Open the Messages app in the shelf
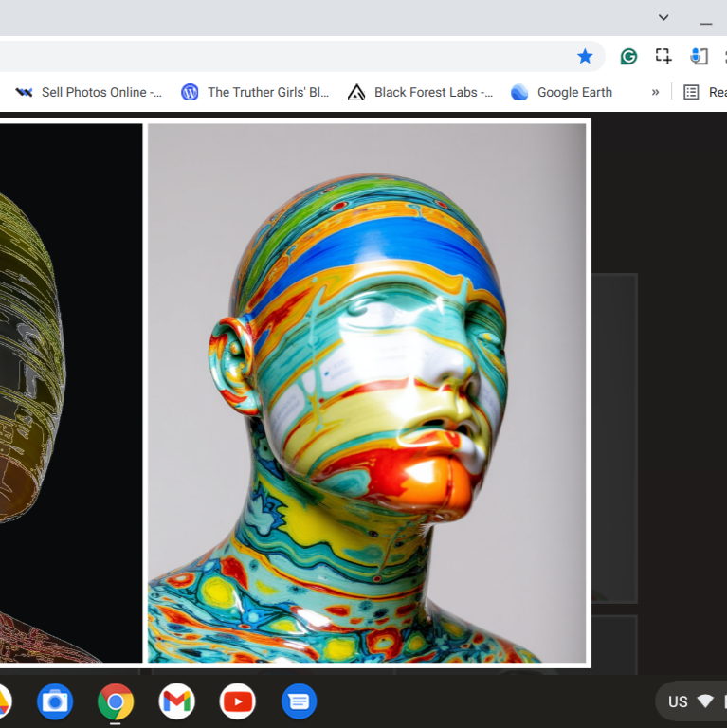 [299, 701]
